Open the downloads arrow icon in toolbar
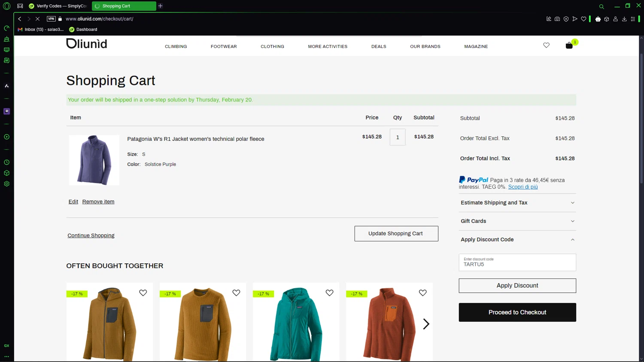 point(624,19)
